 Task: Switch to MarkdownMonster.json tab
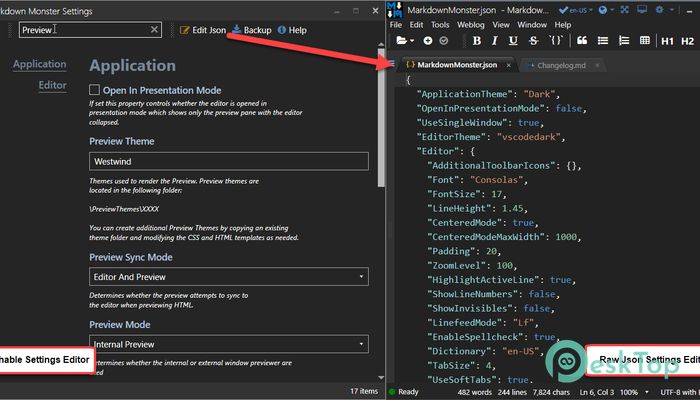[x=457, y=65]
